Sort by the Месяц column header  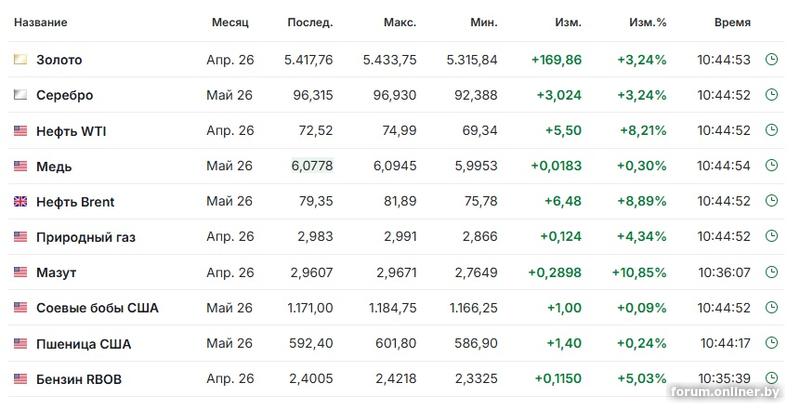(230, 22)
